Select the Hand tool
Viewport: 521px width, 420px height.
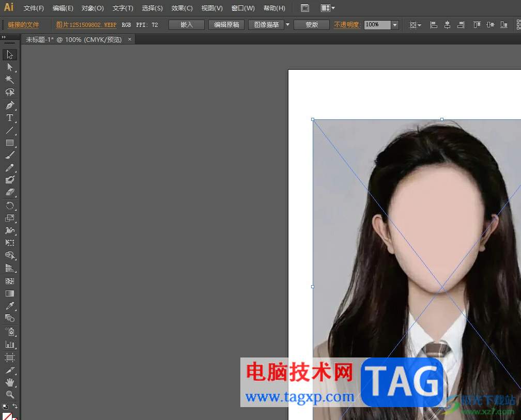(10, 382)
